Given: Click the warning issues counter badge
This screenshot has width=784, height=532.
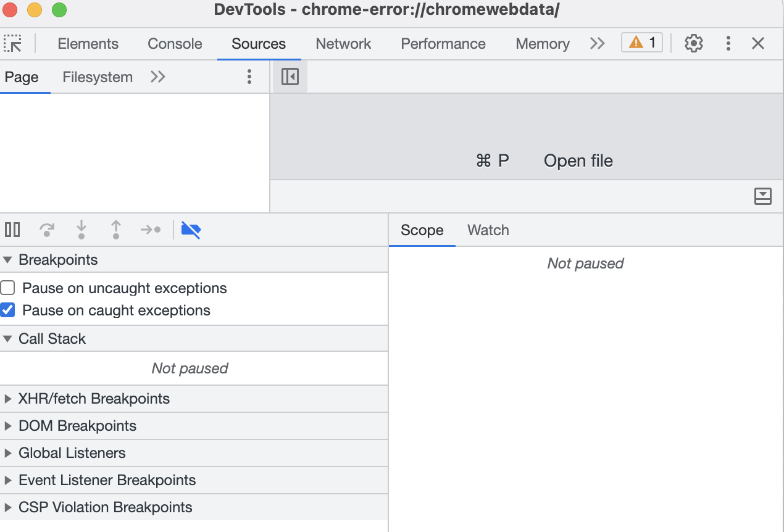Looking at the screenshot, I should pyautogui.click(x=642, y=43).
